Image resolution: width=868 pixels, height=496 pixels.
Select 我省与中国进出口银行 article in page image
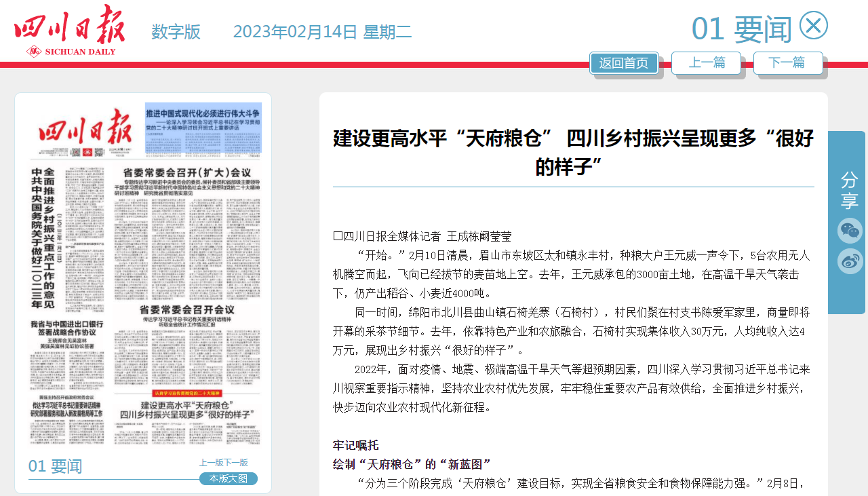66,332
